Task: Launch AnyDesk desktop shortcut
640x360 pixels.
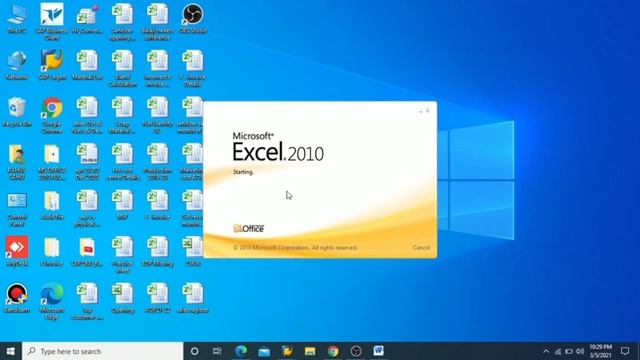Action: [x=17, y=251]
